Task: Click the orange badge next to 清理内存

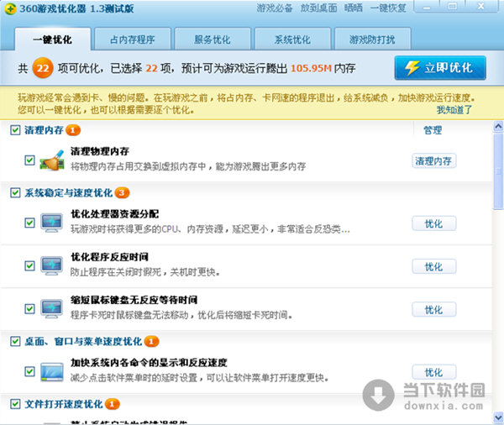Action: click(73, 130)
